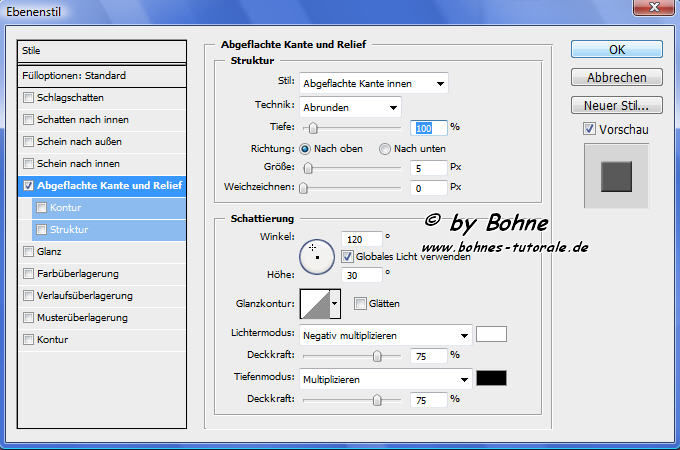Click the white highlight color swatch

[491, 334]
